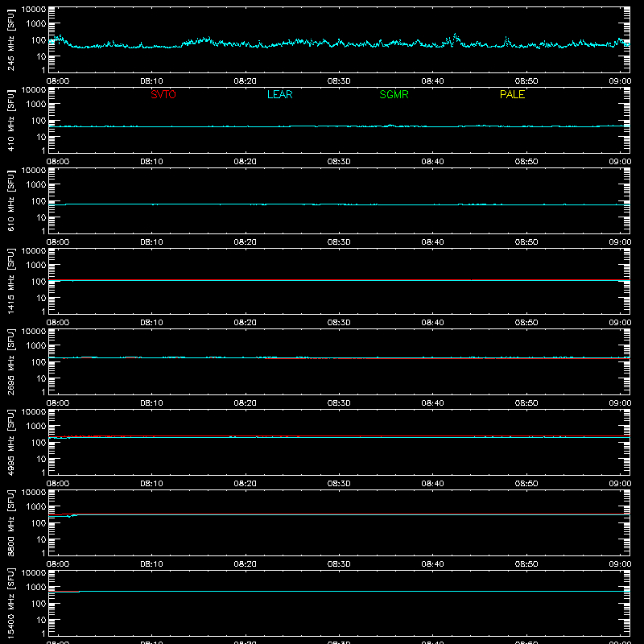
Task: Click the 10 y-axis value of 8800 MHz plot
Action: pyautogui.click(x=42, y=539)
